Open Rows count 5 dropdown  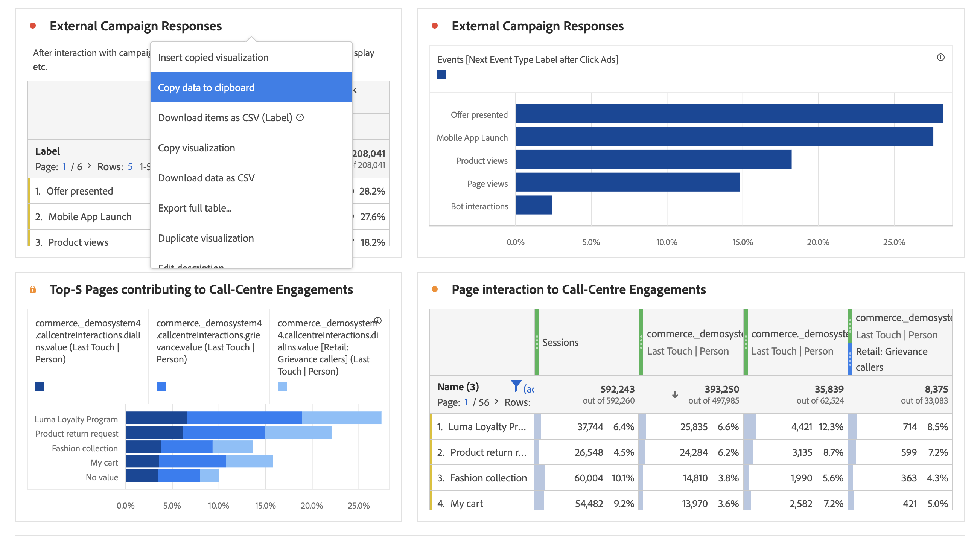coord(130,167)
